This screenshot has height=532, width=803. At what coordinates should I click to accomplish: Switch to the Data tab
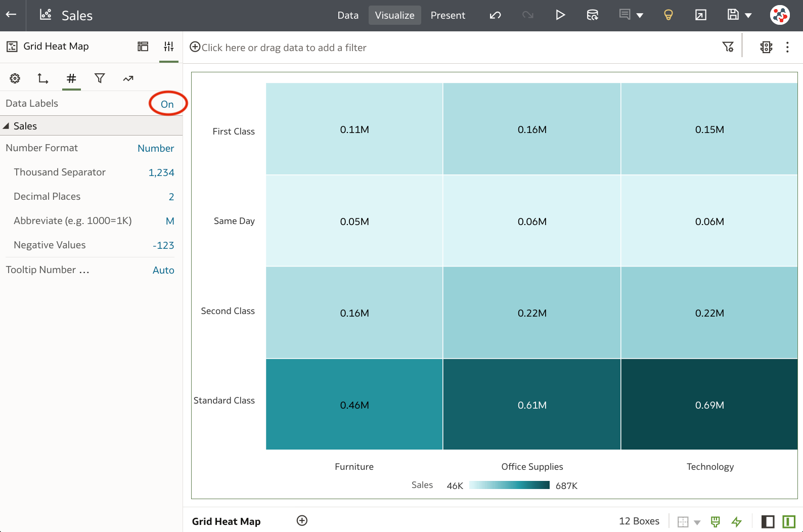click(x=348, y=15)
